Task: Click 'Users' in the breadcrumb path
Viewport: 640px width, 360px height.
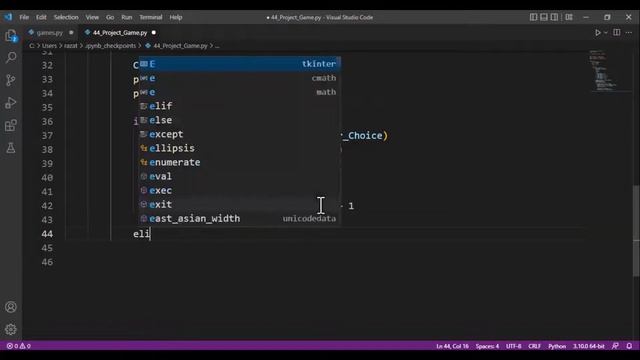Action: tap(49, 46)
